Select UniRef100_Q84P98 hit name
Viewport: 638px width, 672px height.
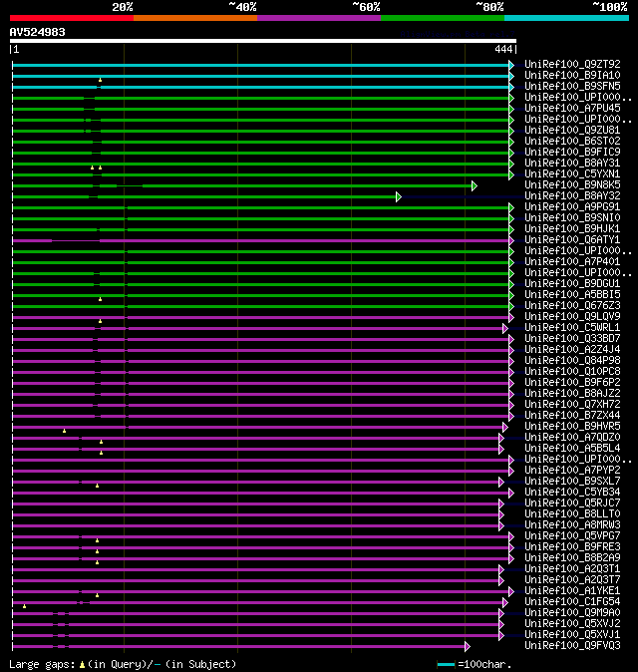[572, 361]
